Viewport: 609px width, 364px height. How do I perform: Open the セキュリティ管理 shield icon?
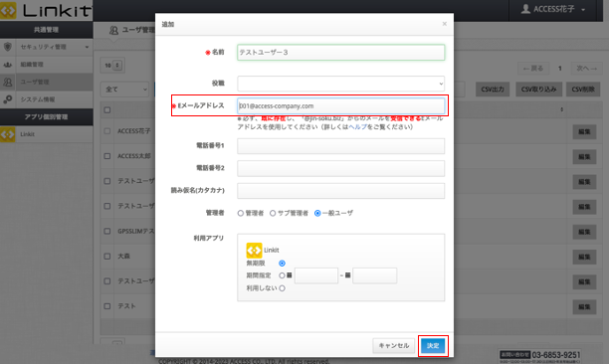[x=7, y=47]
